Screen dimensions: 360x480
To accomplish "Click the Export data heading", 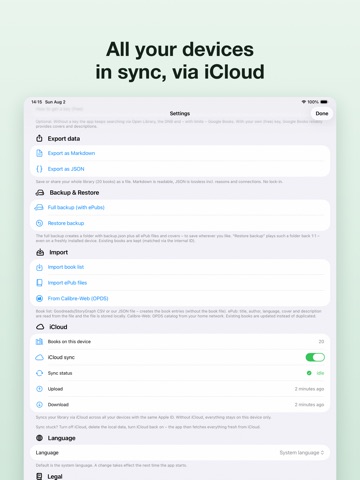I will point(64,138).
